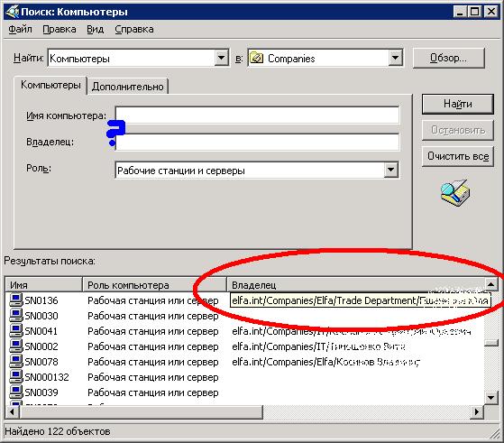The height and width of the screenshot is (443, 504).
Task: Click SN0030 name text
Action: 41,316
